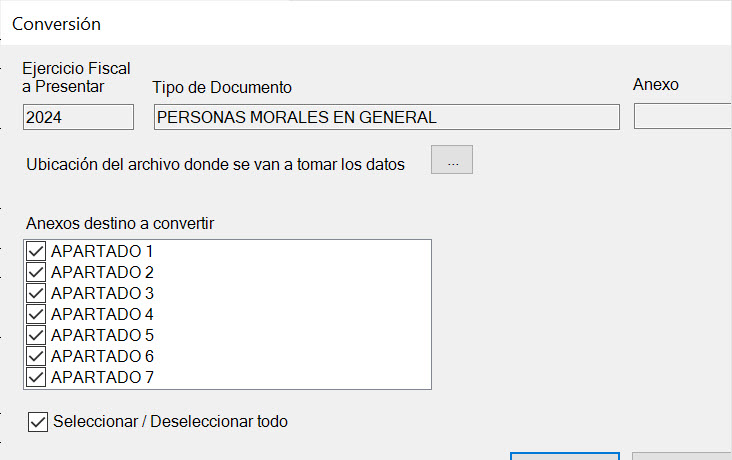Uncheck the APARTADO 2 checkbox
Viewport: 732px width, 460px height.
37,272
